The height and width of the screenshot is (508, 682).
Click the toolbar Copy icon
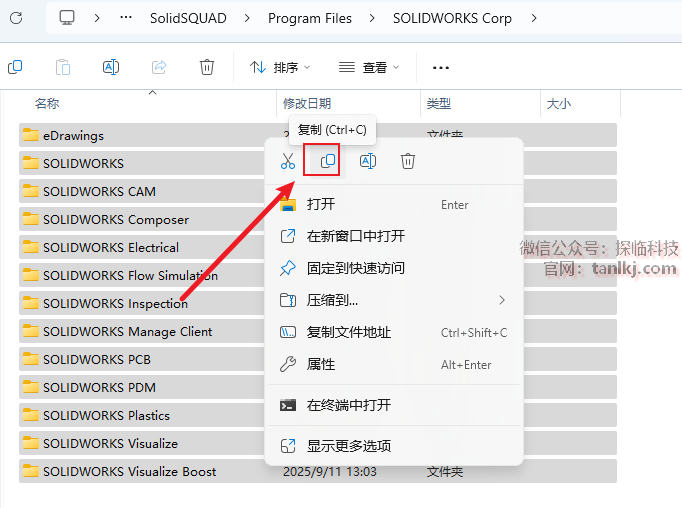[x=15, y=67]
